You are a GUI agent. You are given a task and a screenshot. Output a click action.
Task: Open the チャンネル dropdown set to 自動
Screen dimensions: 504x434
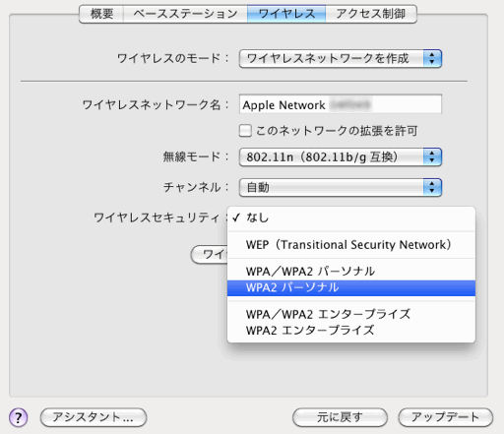[x=341, y=187]
